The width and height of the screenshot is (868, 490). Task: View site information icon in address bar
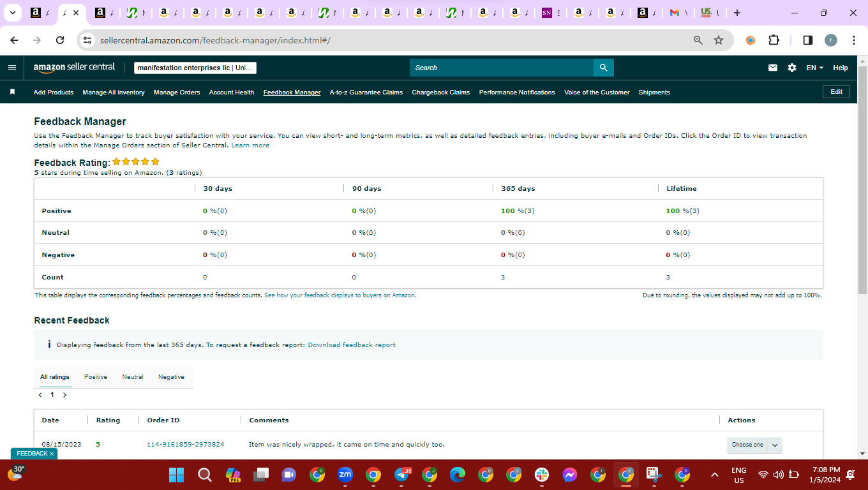click(x=88, y=40)
